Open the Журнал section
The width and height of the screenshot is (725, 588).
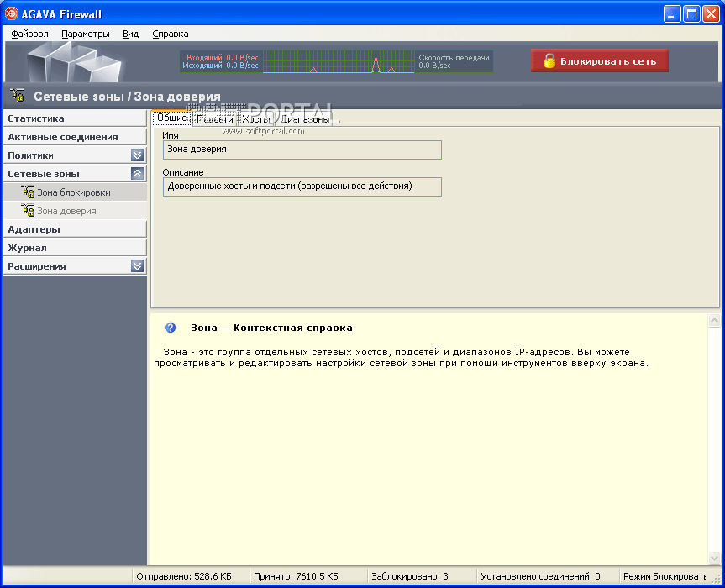tap(75, 248)
